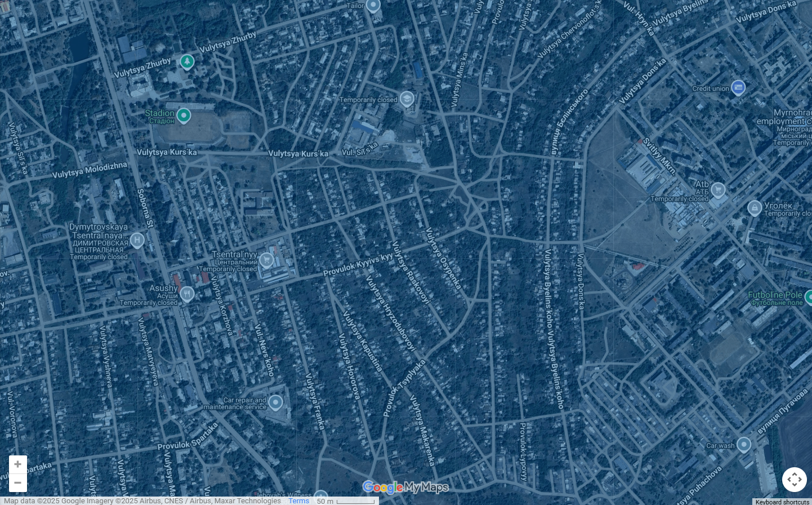Click the Vulytsya Kapustina label
The height and width of the screenshot is (505, 812).
pos(363,342)
